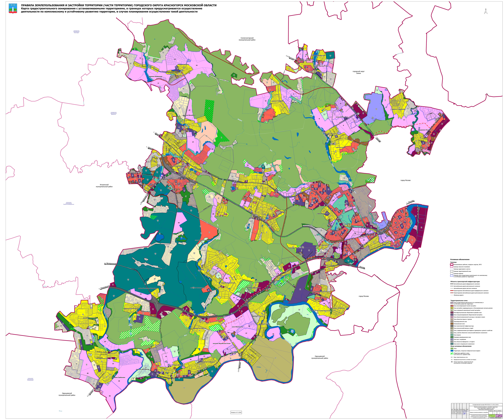Viewport: 504px width, 420px height.
Task: Click the 'село Ильинское' map label
Action: pyautogui.click(x=237, y=327)
